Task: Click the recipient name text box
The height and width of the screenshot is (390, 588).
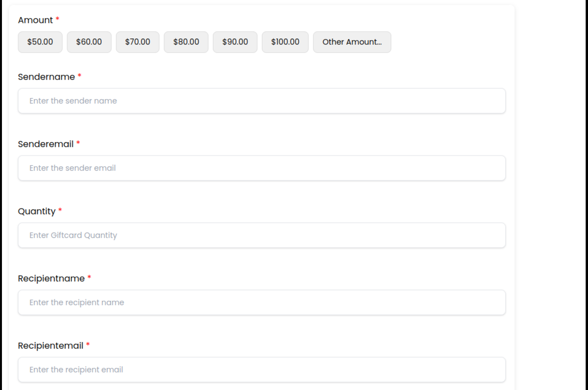Action: point(262,303)
